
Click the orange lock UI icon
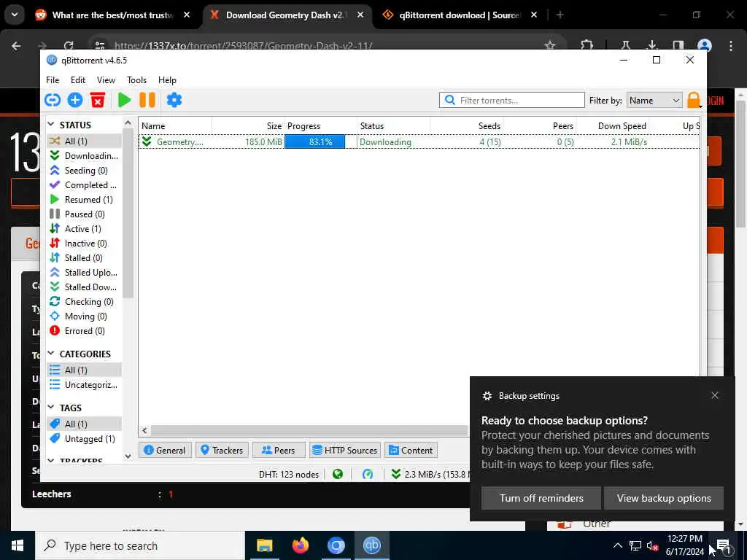point(694,100)
